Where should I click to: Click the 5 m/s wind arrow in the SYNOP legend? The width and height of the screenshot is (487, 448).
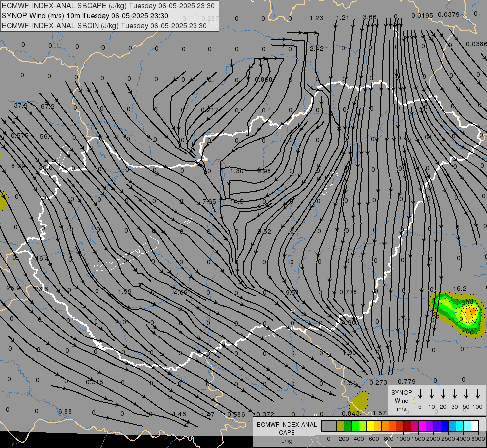point(420,394)
